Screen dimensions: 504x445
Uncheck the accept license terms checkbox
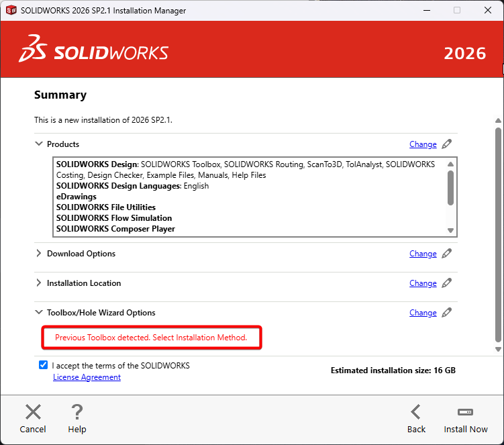(x=43, y=365)
